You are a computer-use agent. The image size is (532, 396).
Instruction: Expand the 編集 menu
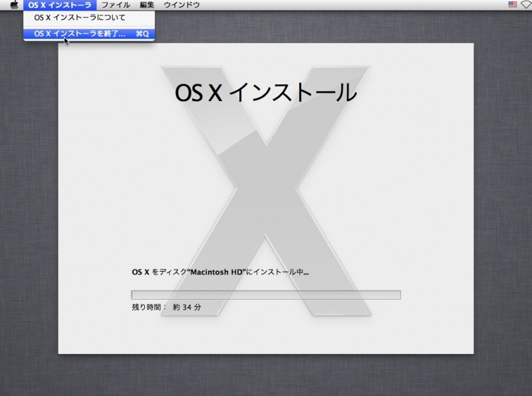pos(146,5)
